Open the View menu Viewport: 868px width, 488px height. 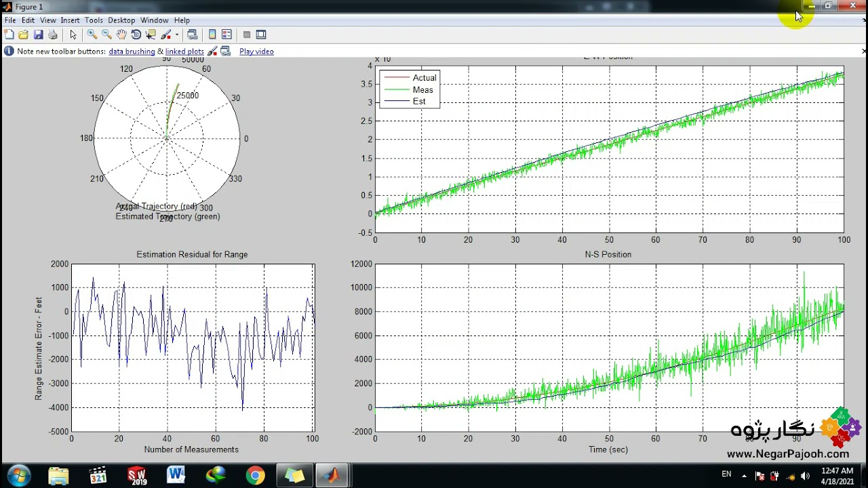(47, 20)
